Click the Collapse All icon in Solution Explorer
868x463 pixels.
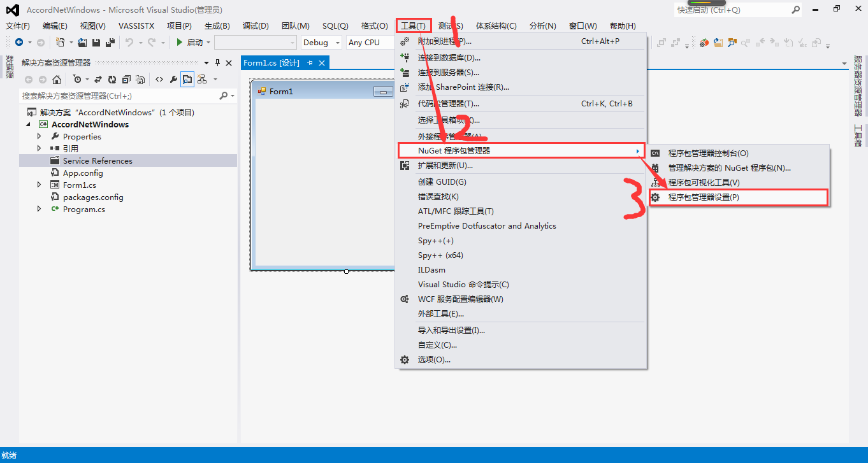point(126,80)
